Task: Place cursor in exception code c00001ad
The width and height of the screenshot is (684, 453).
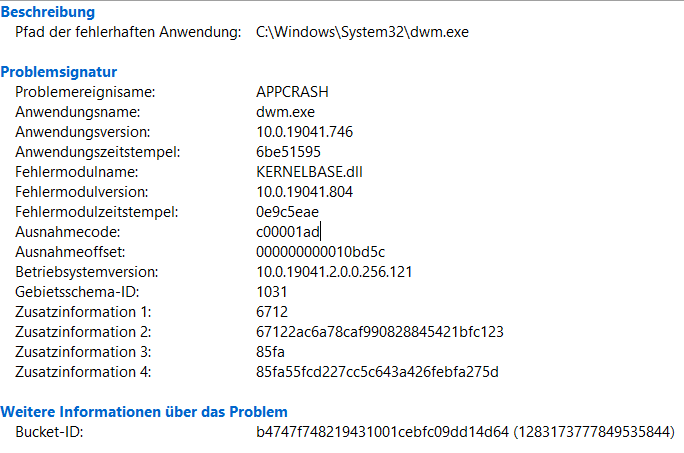Action: (x=287, y=232)
